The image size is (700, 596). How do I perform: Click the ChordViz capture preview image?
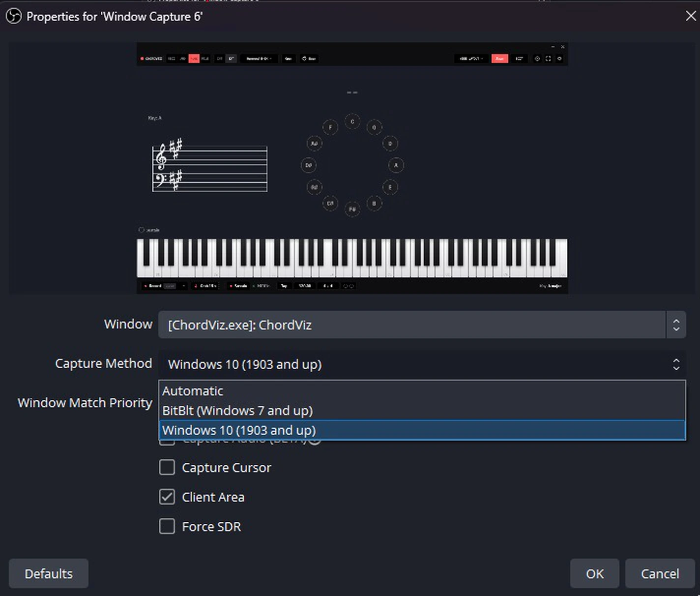[x=352, y=168]
